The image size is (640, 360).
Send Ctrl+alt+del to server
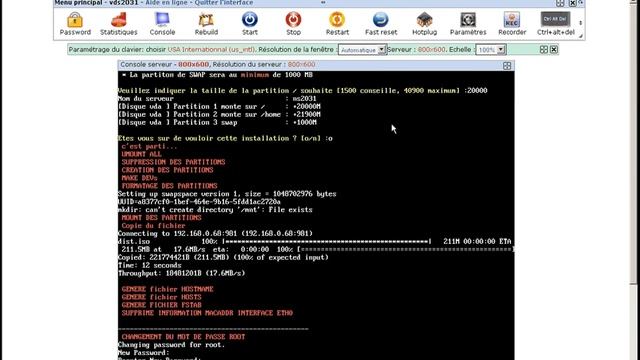coord(556,24)
